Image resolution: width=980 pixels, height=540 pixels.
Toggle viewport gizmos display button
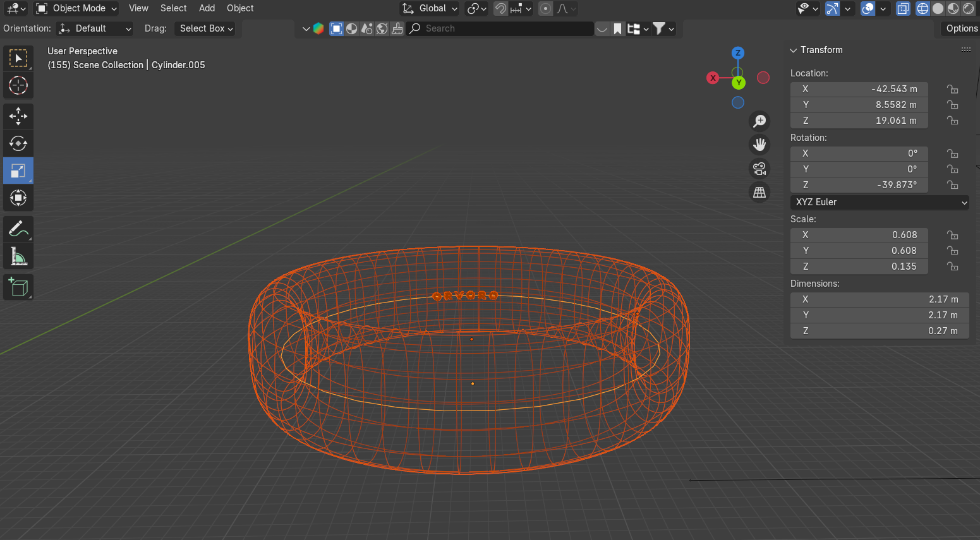[833, 8]
